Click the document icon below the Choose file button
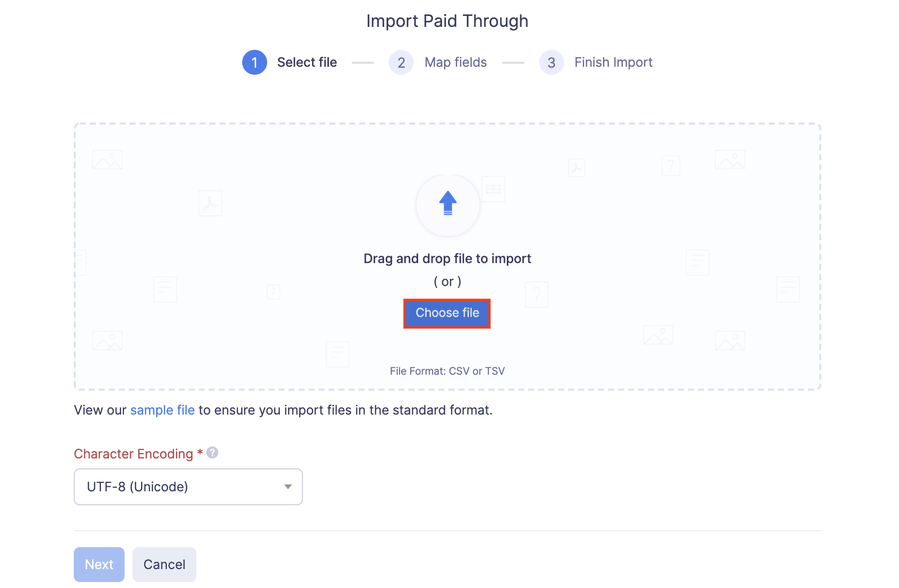Image resolution: width=899 pixels, height=588 pixels. [x=337, y=354]
